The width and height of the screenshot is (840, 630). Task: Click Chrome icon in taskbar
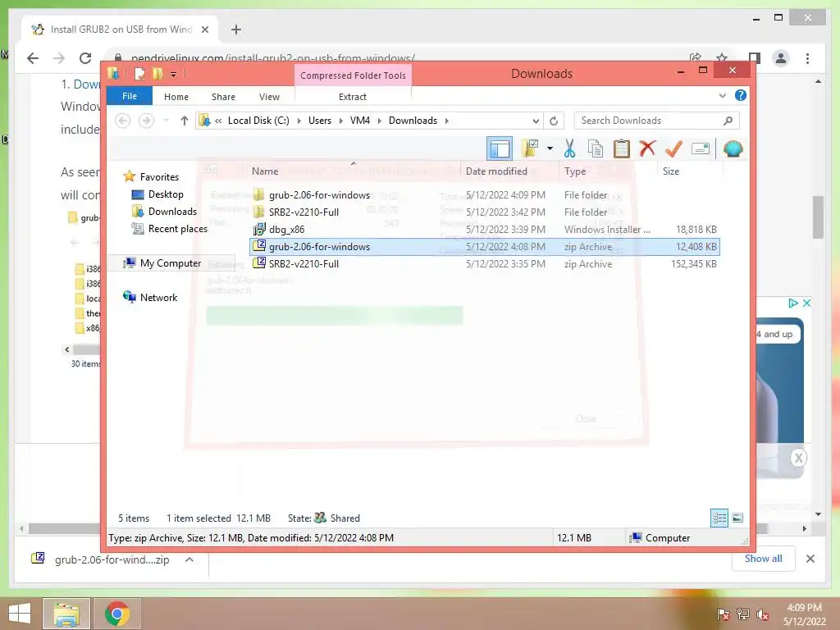(x=117, y=614)
